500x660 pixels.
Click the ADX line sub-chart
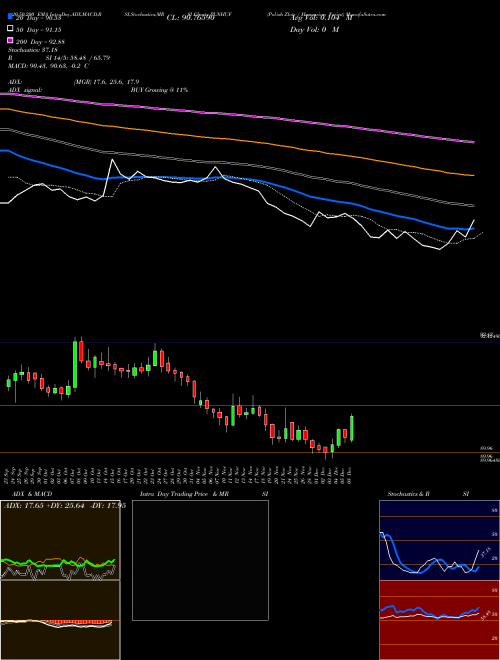[60, 540]
